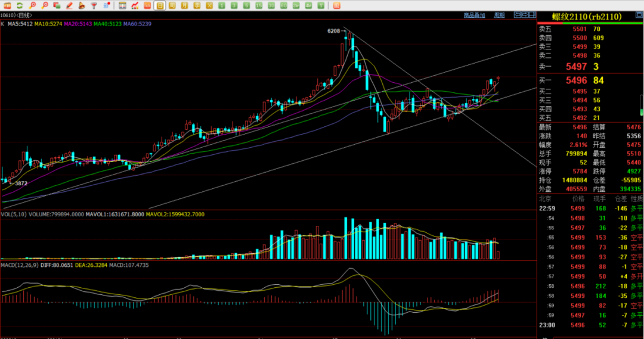The image size is (644, 339).
Task: Open the overlapping windows icon
Action: click(x=57, y=5)
